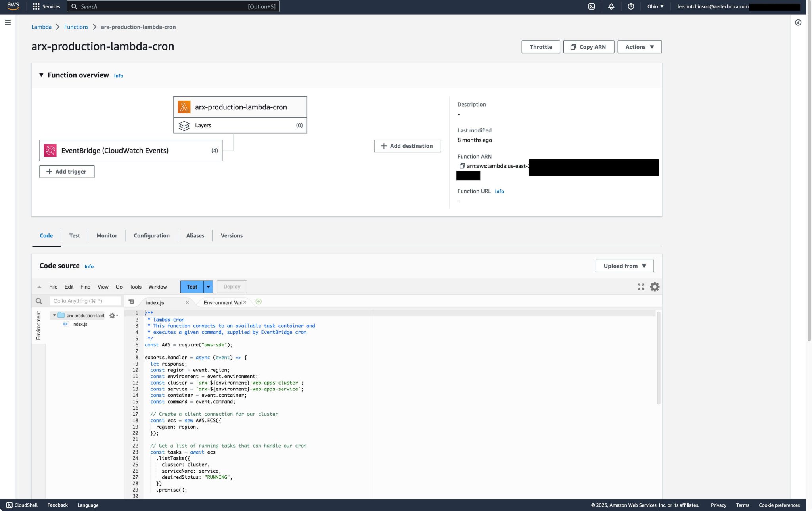The width and height of the screenshot is (812, 511).
Task: Click the search magnifier in the file explorer
Action: point(38,300)
